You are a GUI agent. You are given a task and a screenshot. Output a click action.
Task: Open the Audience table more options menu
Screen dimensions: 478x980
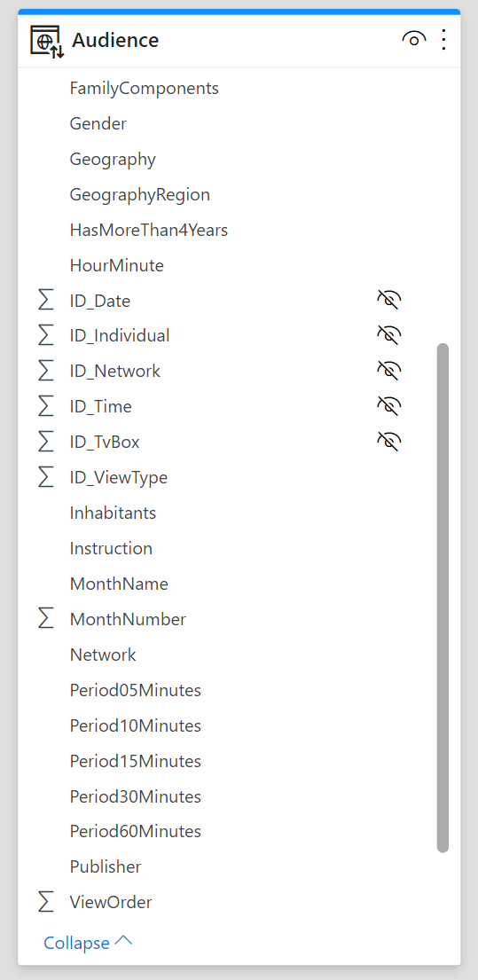pyautogui.click(x=443, y=39)
